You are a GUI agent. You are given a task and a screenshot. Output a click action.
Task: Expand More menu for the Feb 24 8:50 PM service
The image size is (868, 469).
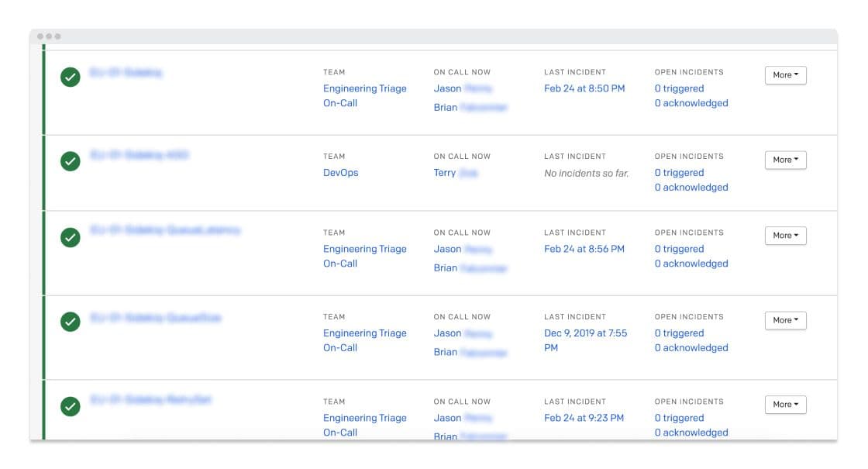[785, 75]
